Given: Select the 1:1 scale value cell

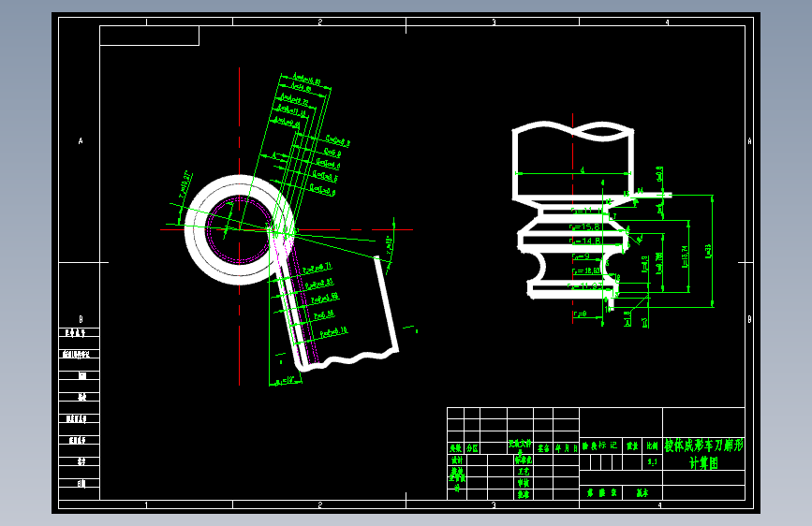Looking at the screenshot, I should pos(653,461).
